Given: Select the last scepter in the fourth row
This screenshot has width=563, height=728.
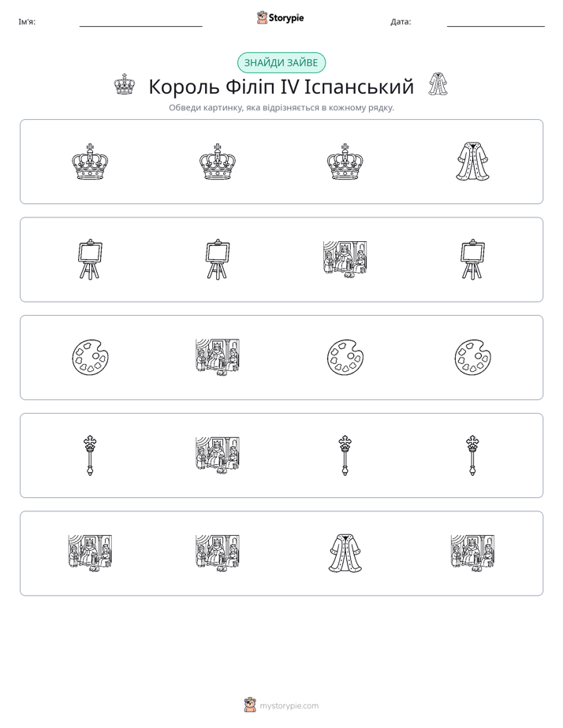Looking at the screenshot, I should coord(472,455).
